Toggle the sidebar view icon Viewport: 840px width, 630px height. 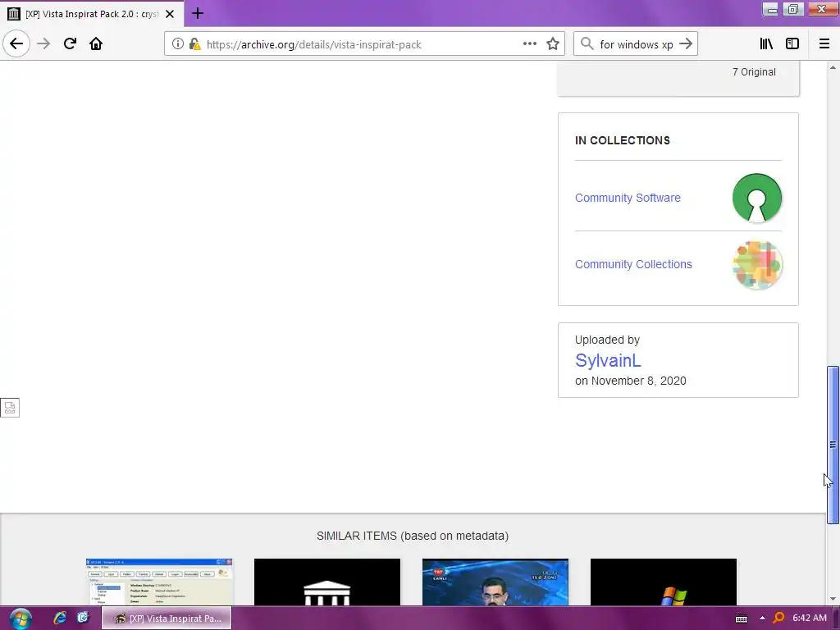(792, 43)
